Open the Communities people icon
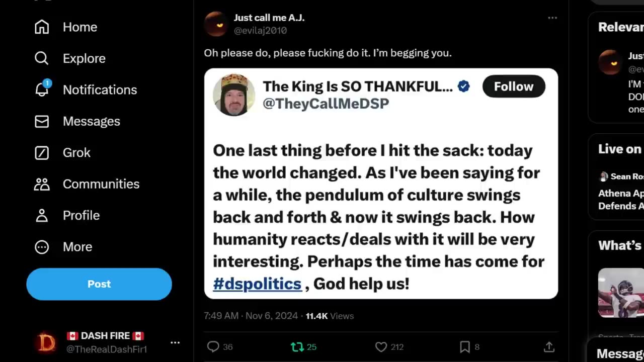This screenshot has width=644, height=362. point(42,184)
